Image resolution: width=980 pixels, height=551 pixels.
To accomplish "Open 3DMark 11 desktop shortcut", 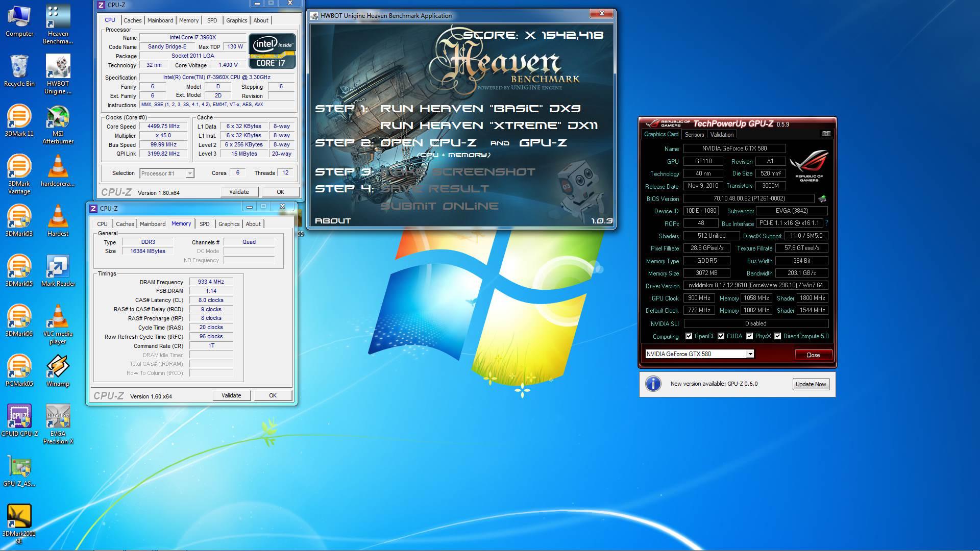I will point(19,120).
